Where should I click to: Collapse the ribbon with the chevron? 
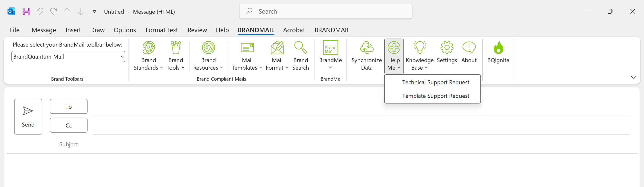coord(633,77)
